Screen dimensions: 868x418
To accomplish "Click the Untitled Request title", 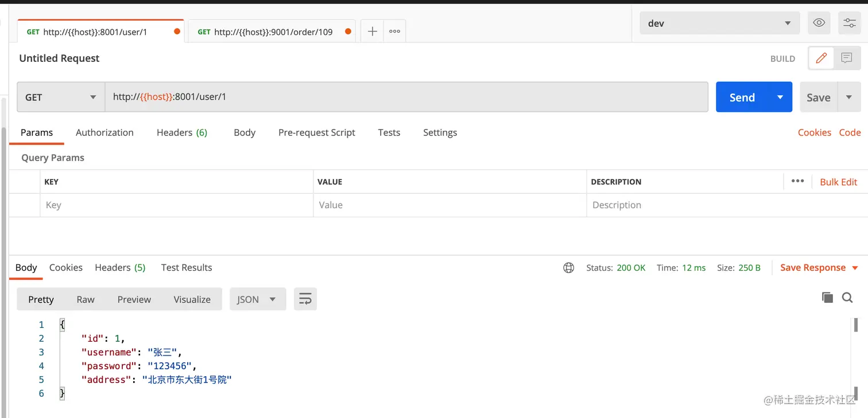I will (x=59, y=58).
